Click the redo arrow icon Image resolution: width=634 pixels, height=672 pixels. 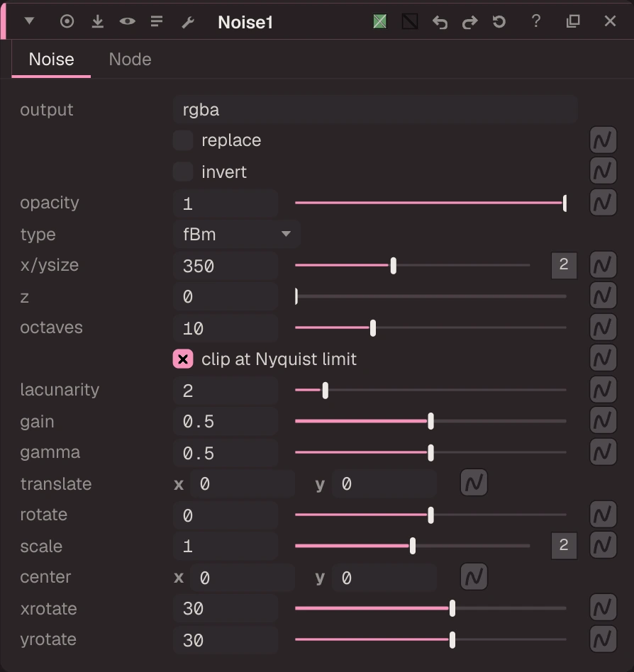469,22
